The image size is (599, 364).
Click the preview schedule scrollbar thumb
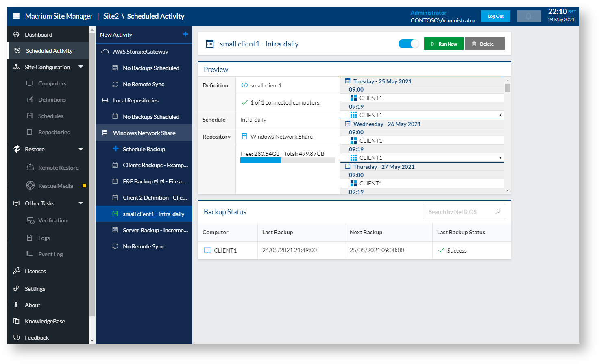[x=508, y=88]
